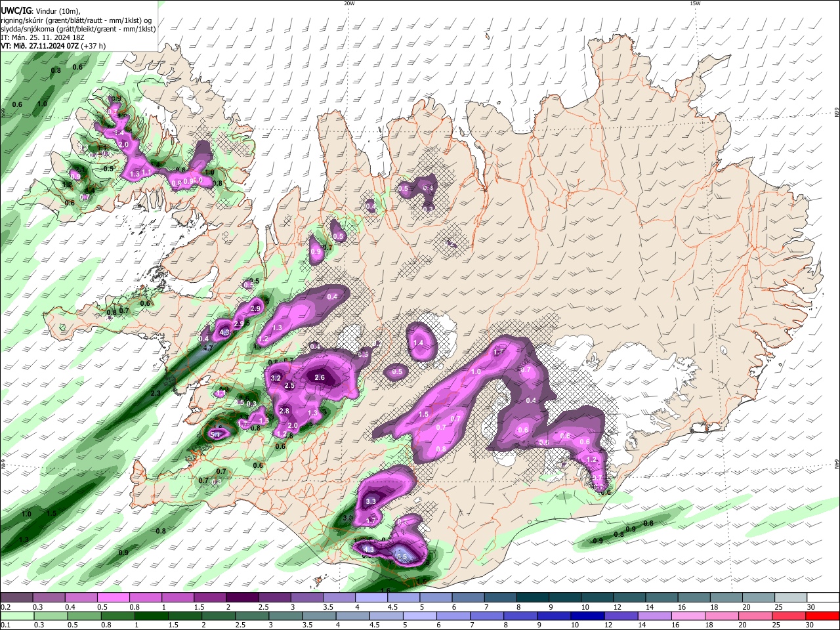Screen dimensions: 840x630
Task: Click rain legend swatch between 1 and 1.5
Action: 152,616
